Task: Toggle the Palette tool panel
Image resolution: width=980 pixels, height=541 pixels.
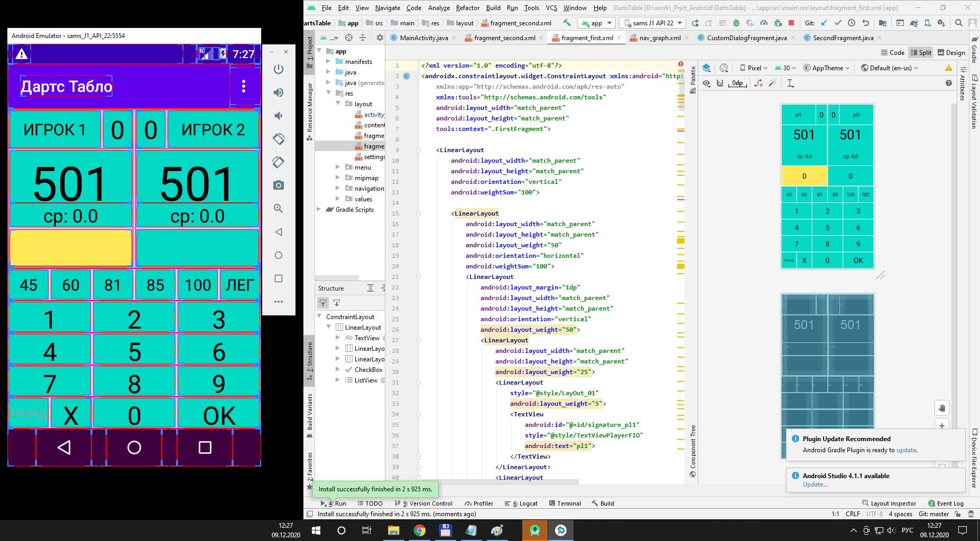Action: [x=693, y=80]
